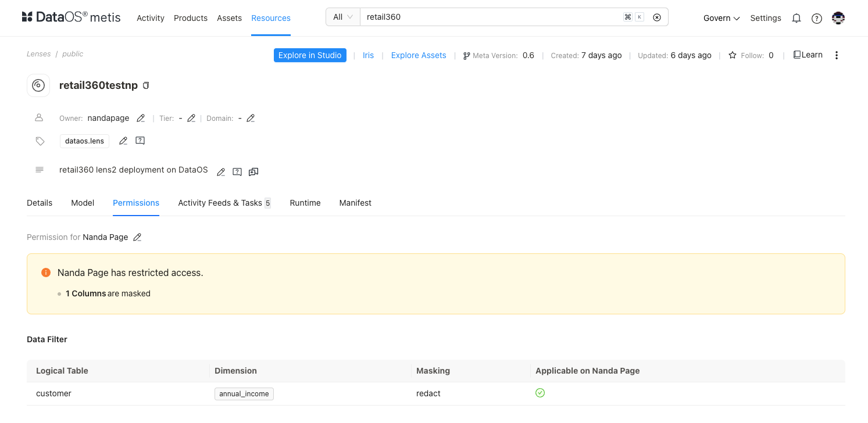
Task: Edit the Permission for Nanda Page user
Action: click(x=137, y=237)
